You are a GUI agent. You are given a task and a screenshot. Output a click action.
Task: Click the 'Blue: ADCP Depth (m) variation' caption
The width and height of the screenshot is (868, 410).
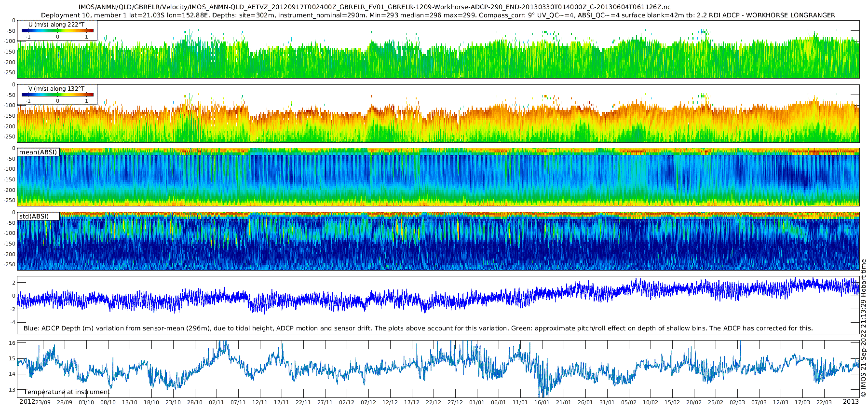click(418, 328)
